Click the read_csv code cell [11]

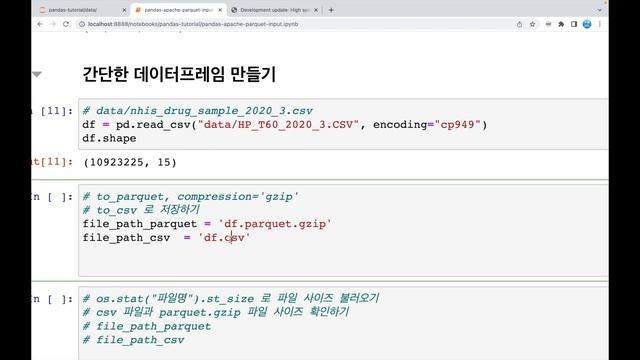(x=343, y=124)
